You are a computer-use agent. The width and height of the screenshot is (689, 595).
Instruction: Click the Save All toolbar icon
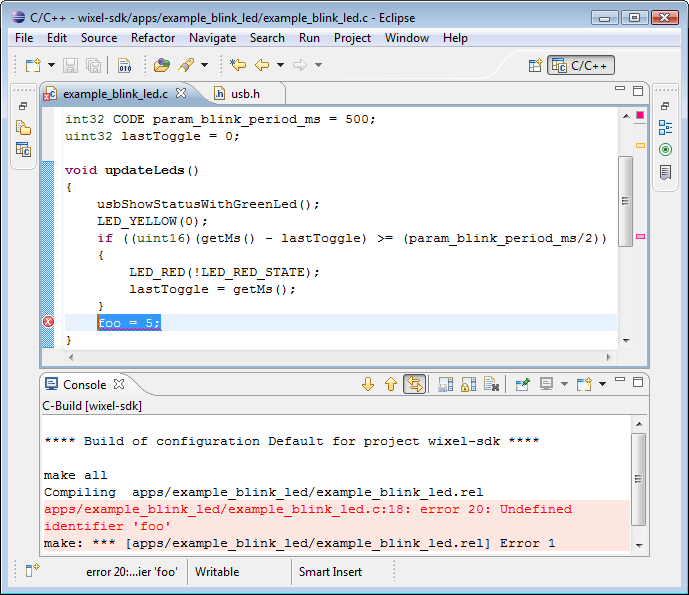coord(93,65)
